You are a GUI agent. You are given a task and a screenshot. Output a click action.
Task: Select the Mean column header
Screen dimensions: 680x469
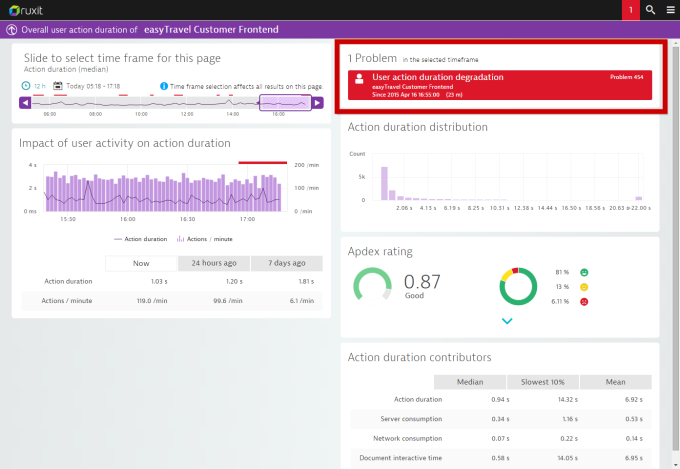click(615, 382)
